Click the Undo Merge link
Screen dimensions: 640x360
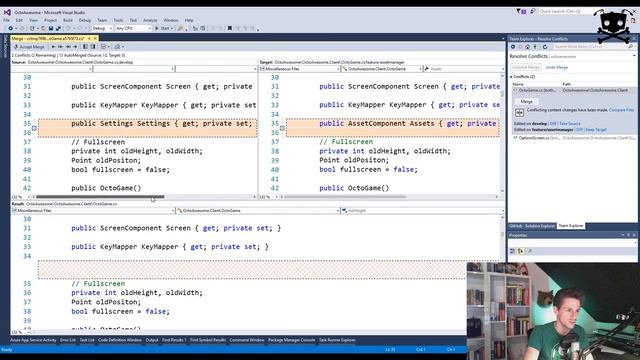click(x=556, y=67)
